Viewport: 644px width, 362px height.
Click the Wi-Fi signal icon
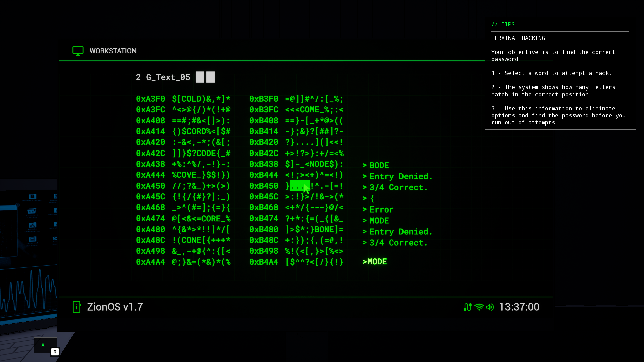pyautogui.click(x=479, y=307)
